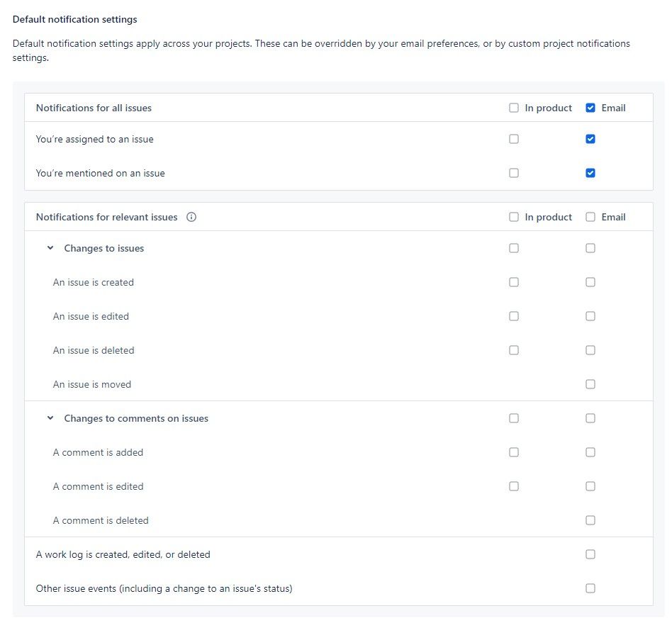Enable Email for work log created, edited, deleted

pyautogui.click(x=590, y=554)
